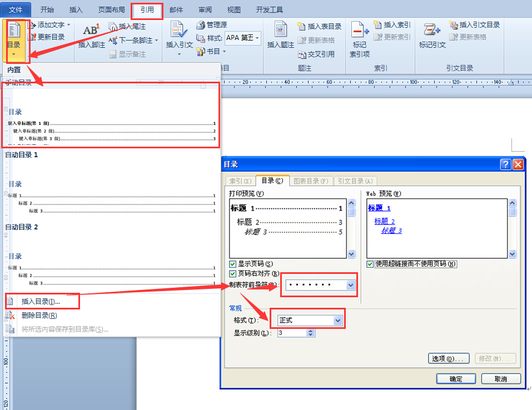
Task: Click 插入索引 icon
Action: pyautogui.click(x=377, y=25)
